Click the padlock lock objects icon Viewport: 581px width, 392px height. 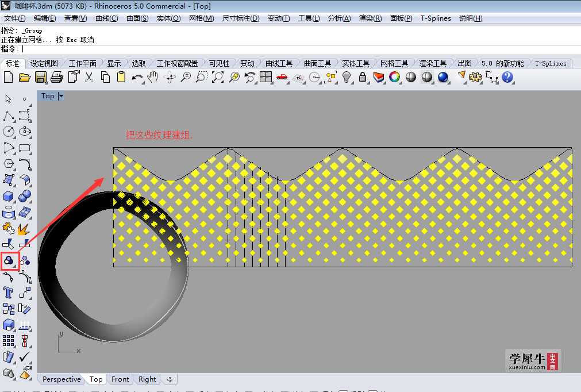coord(363,78)
